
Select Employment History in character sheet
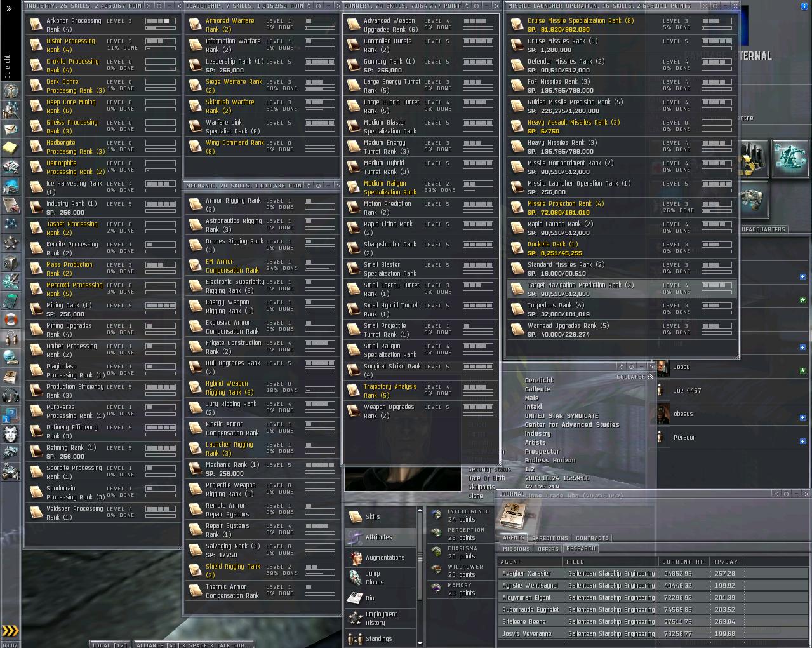tap(381, 618)
